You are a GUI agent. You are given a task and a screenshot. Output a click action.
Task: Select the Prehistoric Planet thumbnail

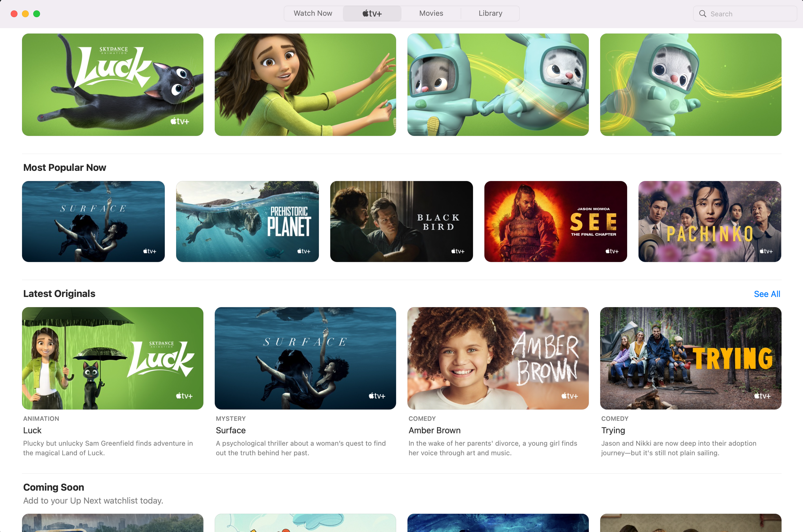click(247, 221)
